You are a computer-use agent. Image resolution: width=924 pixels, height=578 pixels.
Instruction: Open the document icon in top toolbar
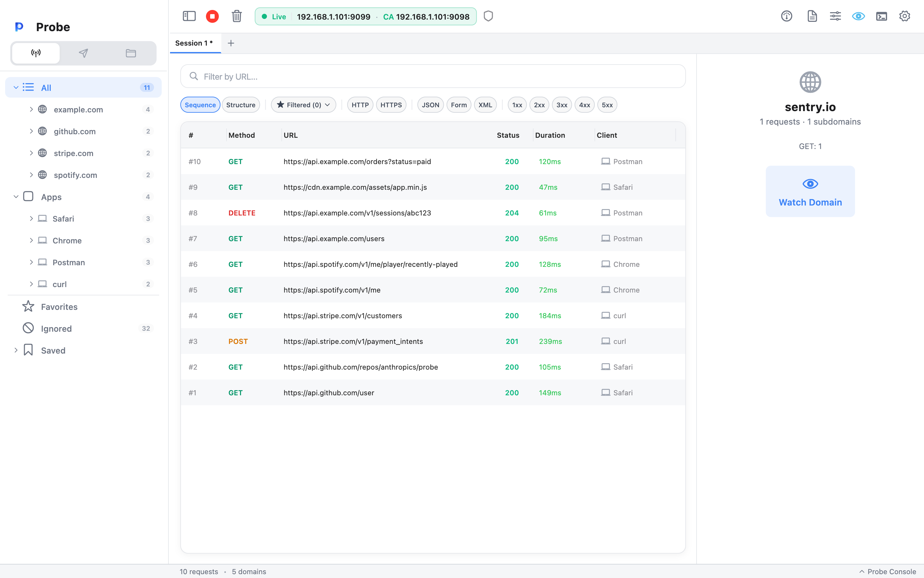coord(812,16)
